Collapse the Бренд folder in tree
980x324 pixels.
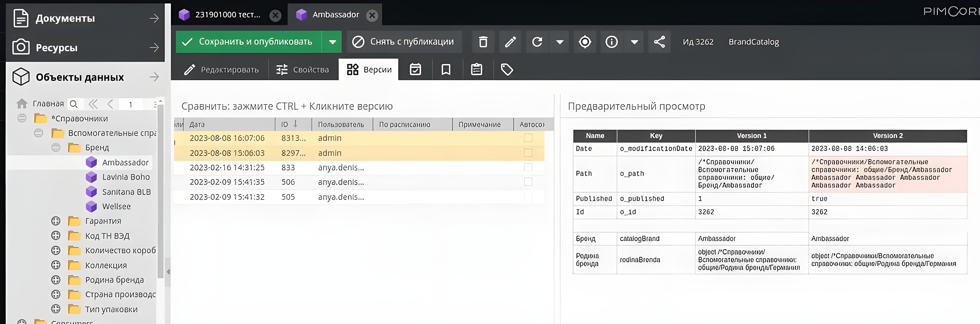[x=56, y=148]
